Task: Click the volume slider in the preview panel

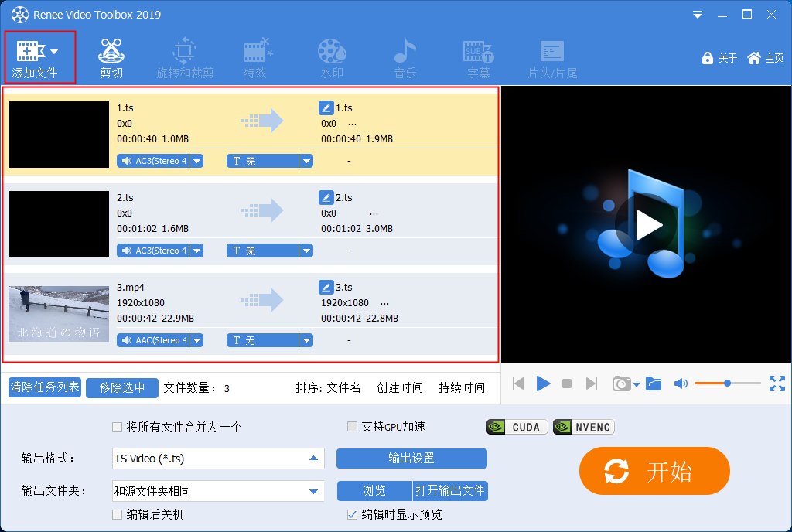Action: [727, 384]
